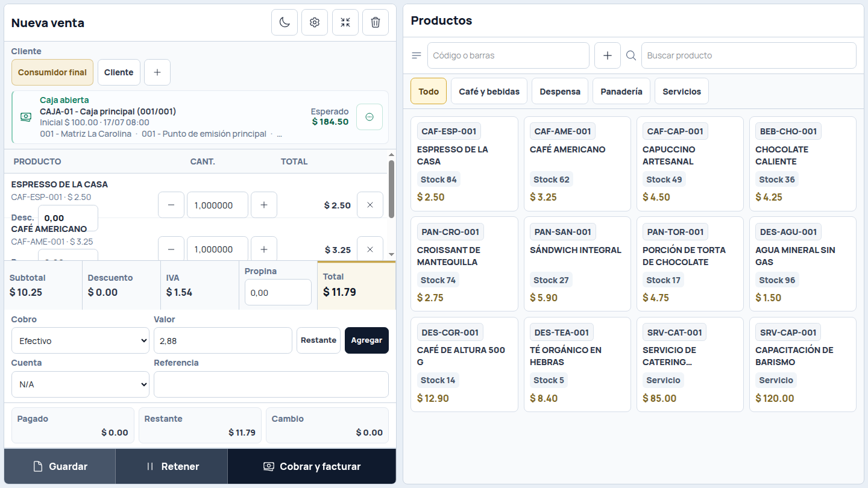868x488 pixels.
Task: Add Café Americano product card
Action: pyautogui.click(x=577, y=164)
